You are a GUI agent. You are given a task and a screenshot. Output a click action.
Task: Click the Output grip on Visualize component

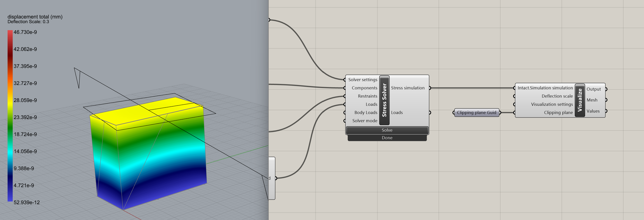[606, 89]
